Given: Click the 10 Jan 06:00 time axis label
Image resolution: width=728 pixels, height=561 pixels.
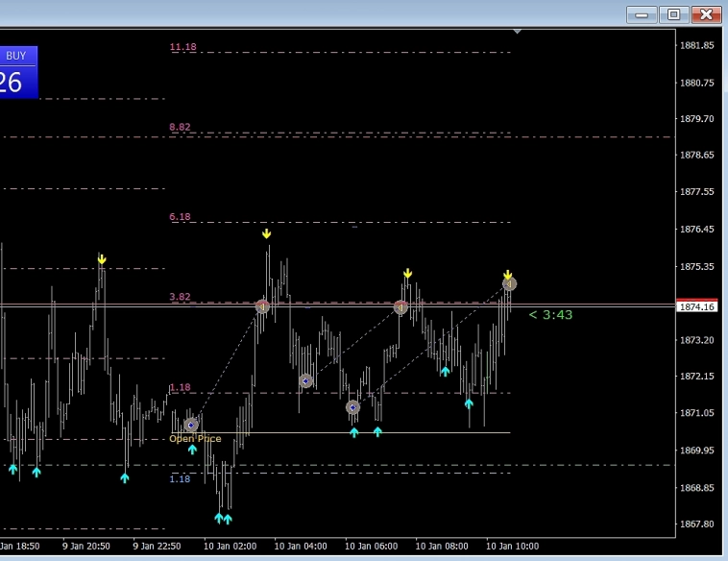Looking at the screenshot, I should pos(371,546).
